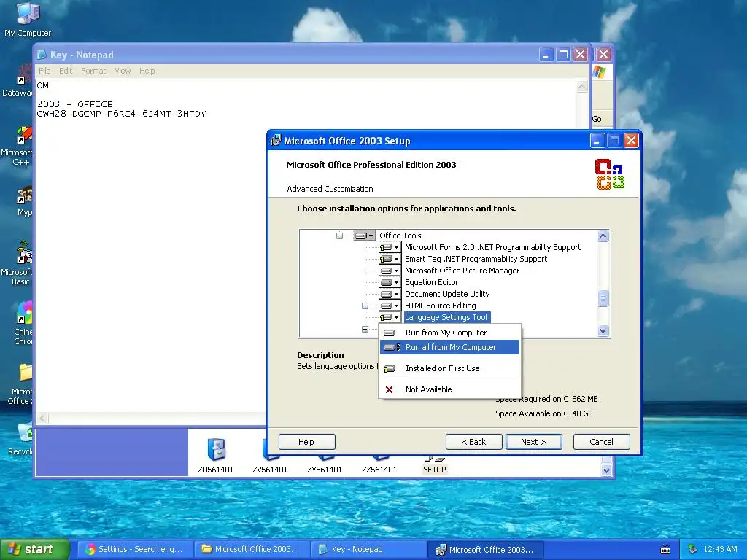The height and width of the screenshot is (560, 747).
Task: Click the keyboard icon in system tray
Action: coord(665,550)
